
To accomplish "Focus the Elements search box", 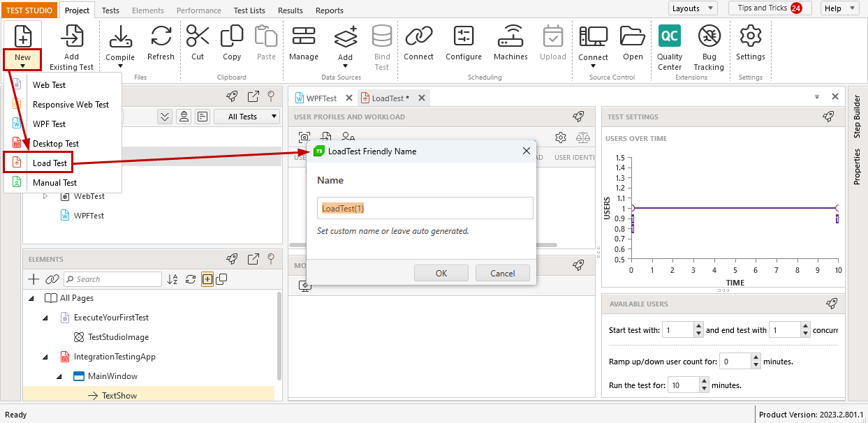I will tap(112, 279).
